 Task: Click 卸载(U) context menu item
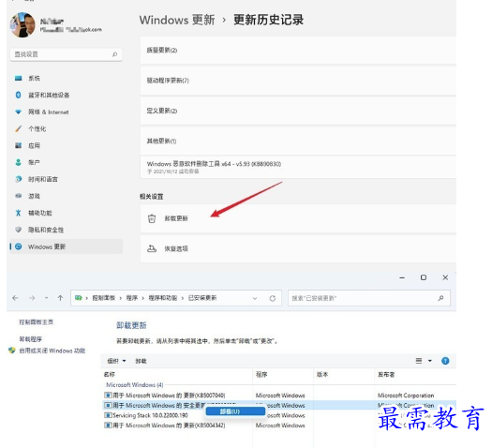coord(235,411)
